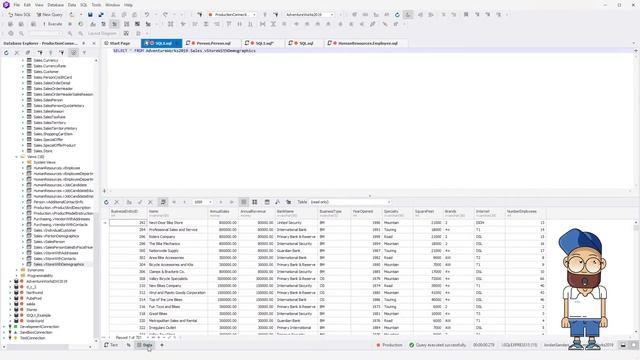This screenshot has width=640, height=360.
Task: Select the 'Next-Door Bike Store' cell
Action: click(x=177, y=223)
